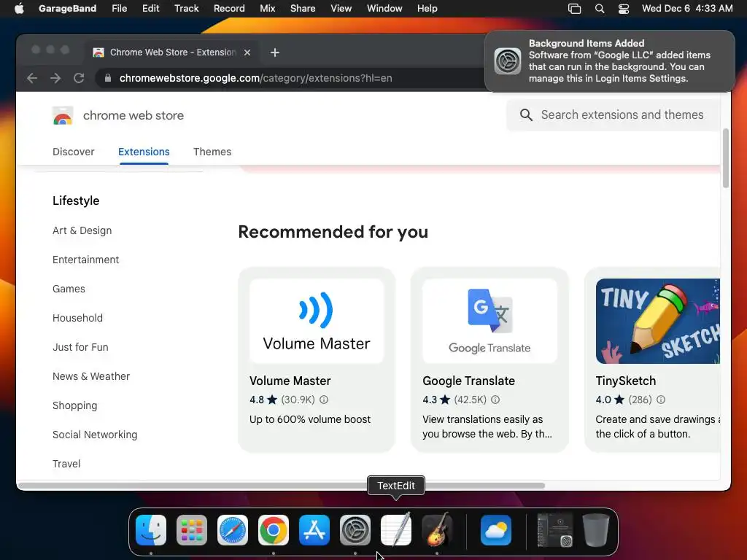Click the Background Items Added notification icon

pos(508,61)
